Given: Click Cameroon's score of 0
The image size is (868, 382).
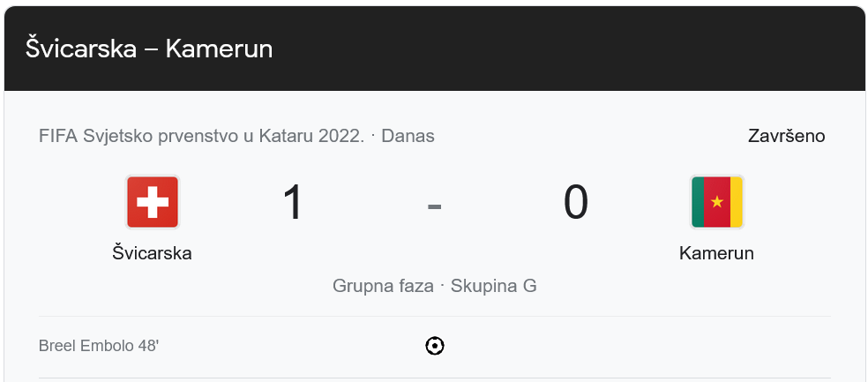Looking at the screenshot, I should (x=575, y=202).
